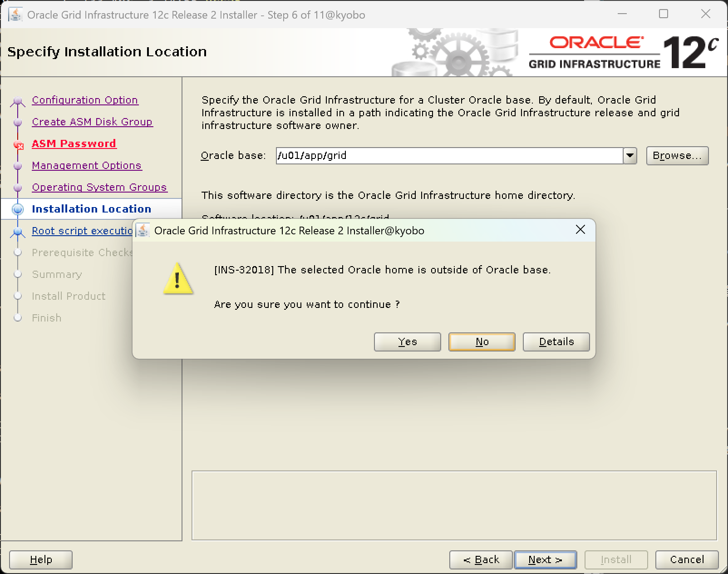Open the Root script execution step

pos(82,231)
